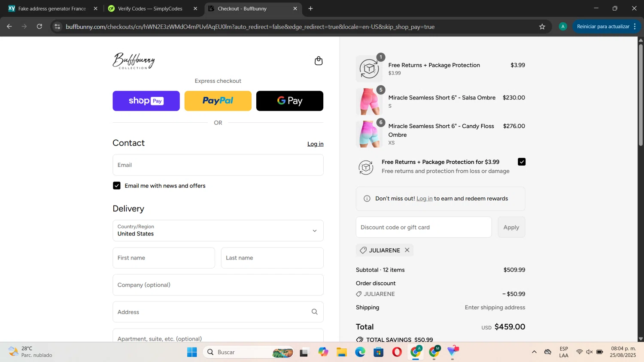This screenshot has width=644, height=362.
Task: Expand the Country/Region dropdown
Action: point(218,231)
